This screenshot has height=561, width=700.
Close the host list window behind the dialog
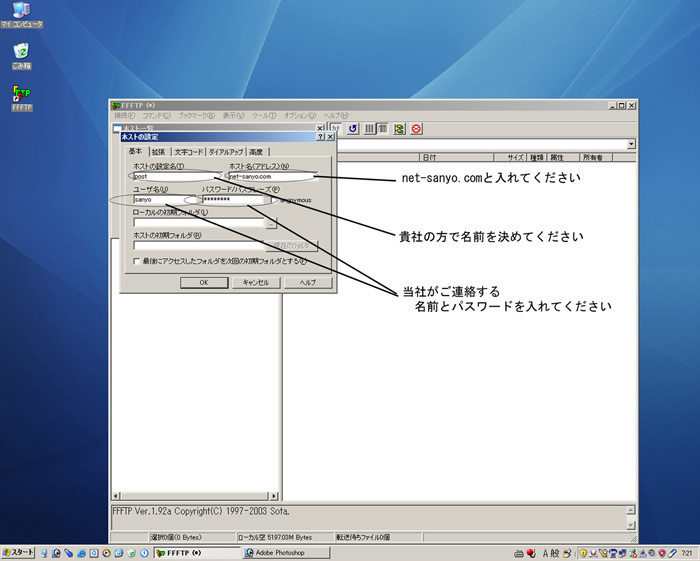[320, 128]
